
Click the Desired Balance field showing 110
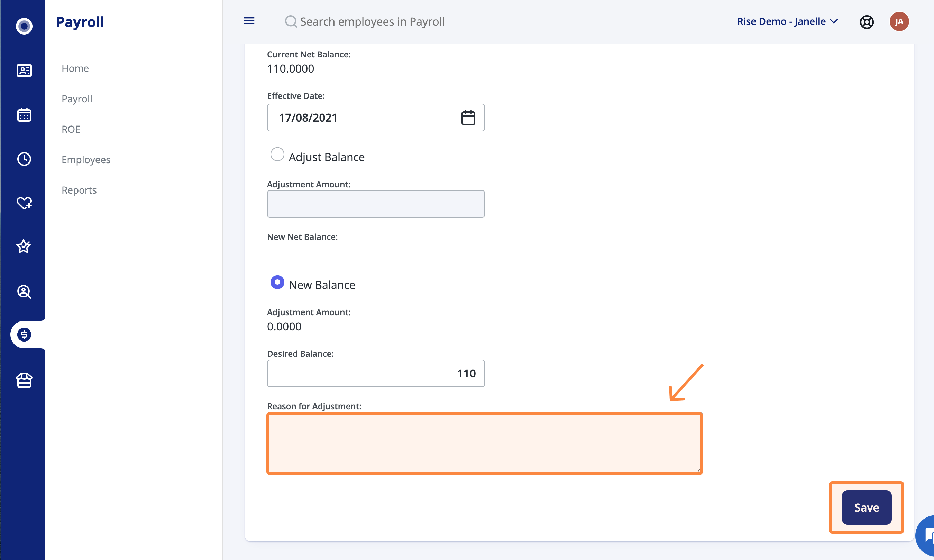tap(376, 373)
